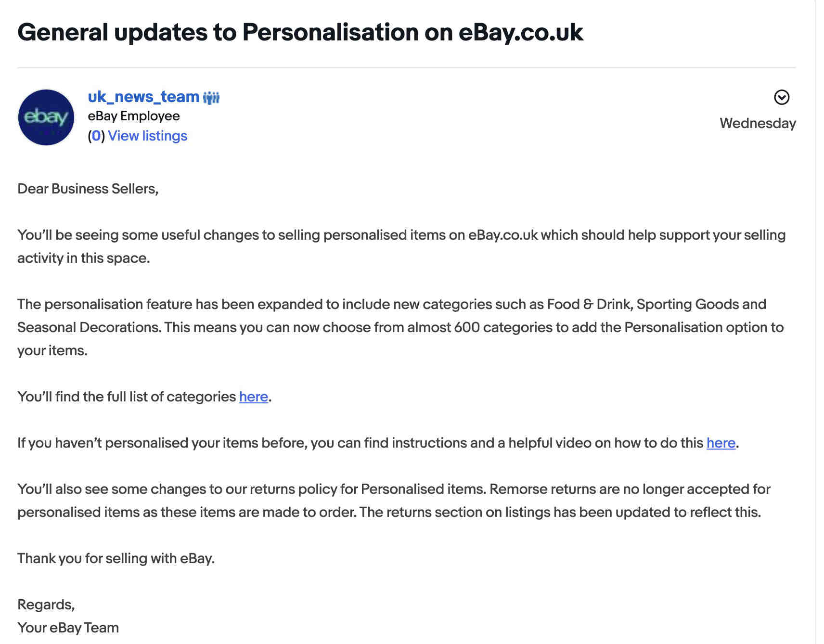Click the eBay Employee rank label

[134, 116]
